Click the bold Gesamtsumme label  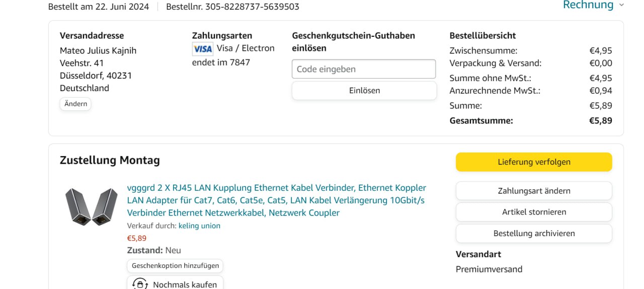pos(481,121)
